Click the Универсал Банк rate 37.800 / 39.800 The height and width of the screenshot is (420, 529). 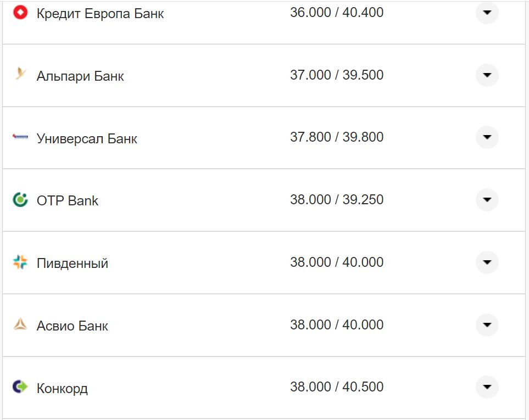337,137
